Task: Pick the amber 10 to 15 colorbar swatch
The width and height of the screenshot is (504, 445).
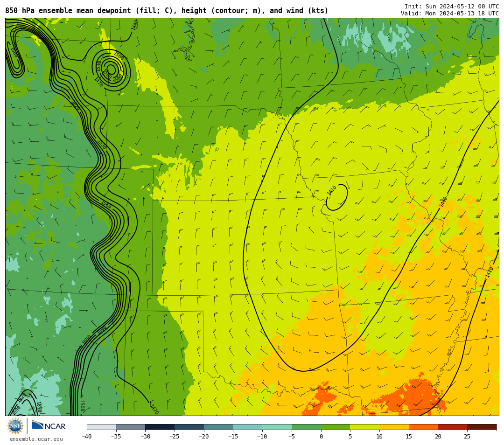Action: 394,427
